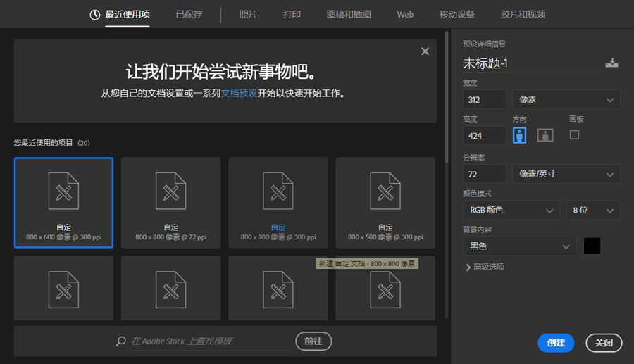Open the 胶片和视频 tab
This screenshot has height=364, width=634.
(x=523, y=15)
